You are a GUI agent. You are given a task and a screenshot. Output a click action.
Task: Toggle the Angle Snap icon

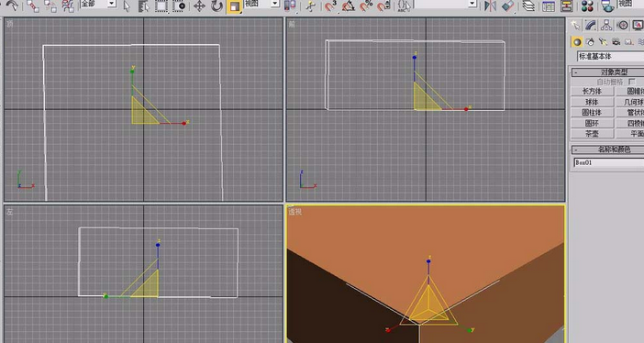tap(349, 6)
